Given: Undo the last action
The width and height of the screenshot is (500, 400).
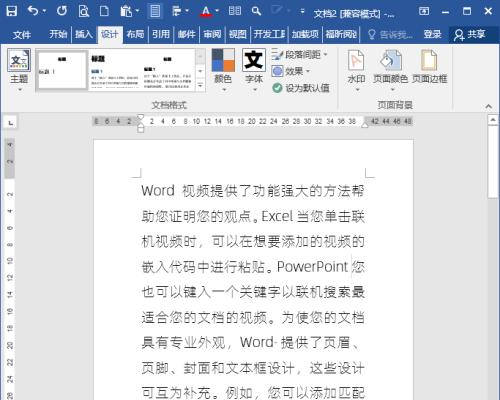Looking at the screenshot, I should click(33, 11).
